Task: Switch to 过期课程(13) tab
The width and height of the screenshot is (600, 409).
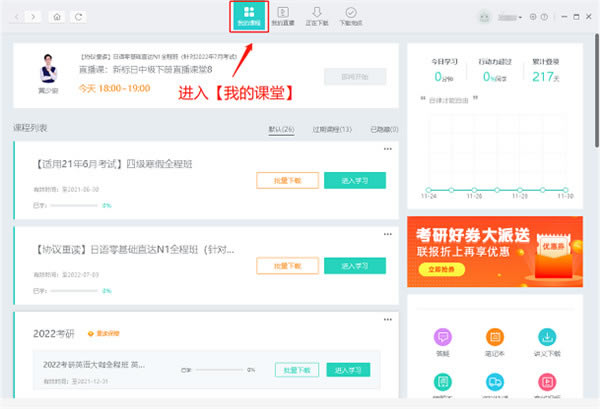Action: click(332, 129)
